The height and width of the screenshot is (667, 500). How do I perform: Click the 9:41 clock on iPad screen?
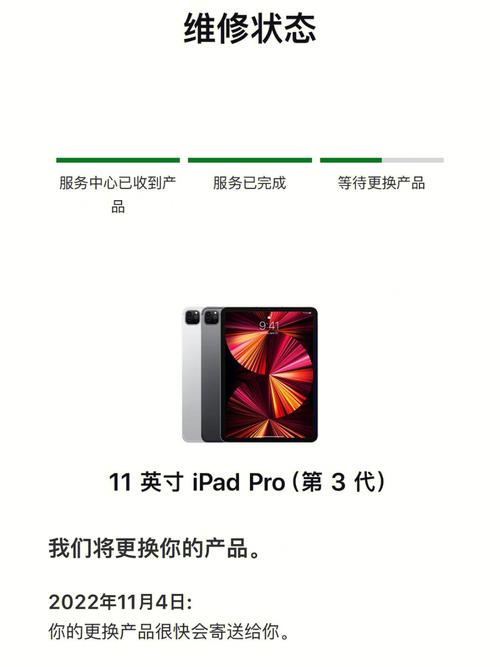[269, 326]
